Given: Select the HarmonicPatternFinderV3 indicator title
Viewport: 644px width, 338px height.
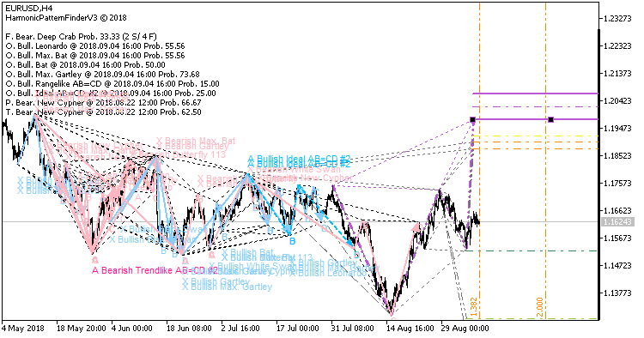Looking at the screenshot, I should tap(66, 18).
